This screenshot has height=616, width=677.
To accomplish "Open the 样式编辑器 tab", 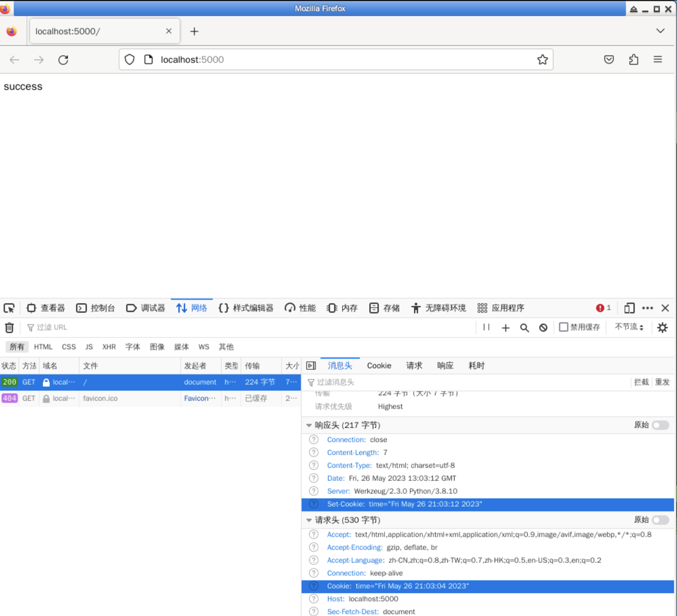I will 246,308.
